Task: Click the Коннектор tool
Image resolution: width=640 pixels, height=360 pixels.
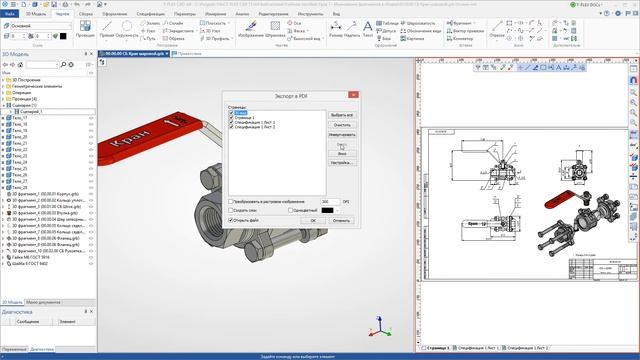Action: [x=460, y=38]
